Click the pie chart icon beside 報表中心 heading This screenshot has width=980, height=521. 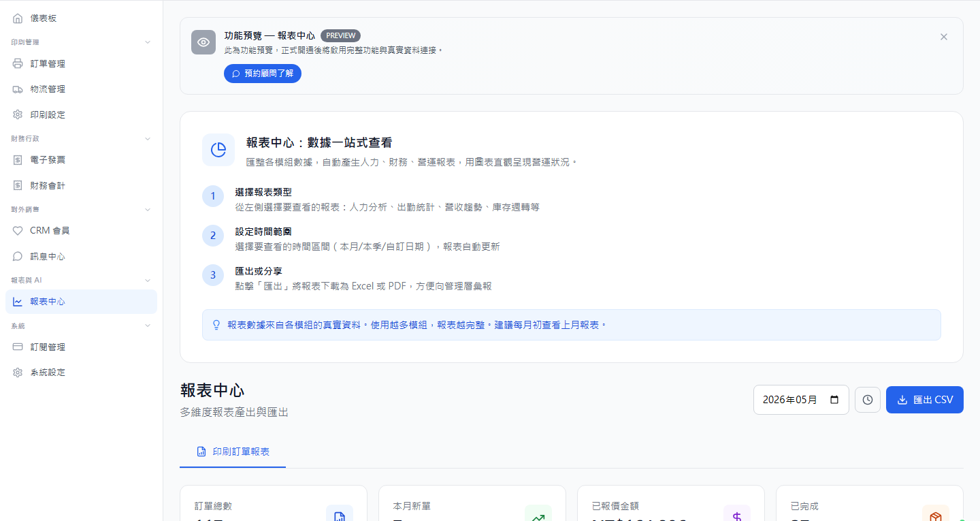coord(218,150)
